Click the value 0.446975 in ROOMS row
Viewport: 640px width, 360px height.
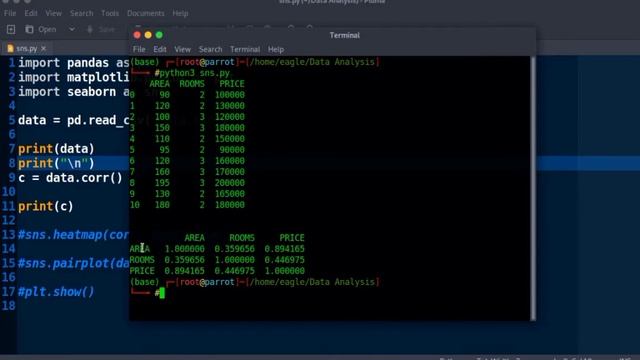coord(284,260)
